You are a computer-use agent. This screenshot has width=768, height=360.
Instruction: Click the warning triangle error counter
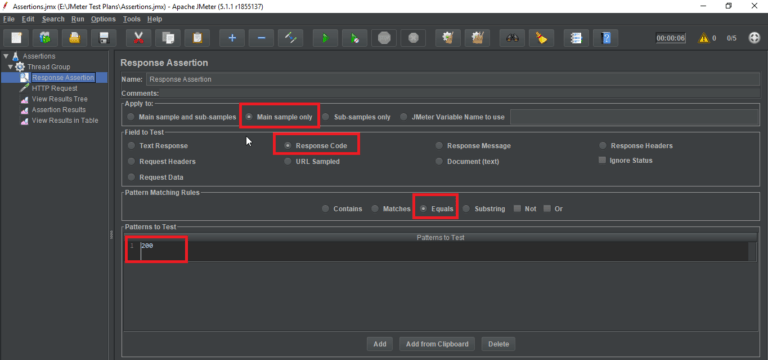(x=704, y=38)
